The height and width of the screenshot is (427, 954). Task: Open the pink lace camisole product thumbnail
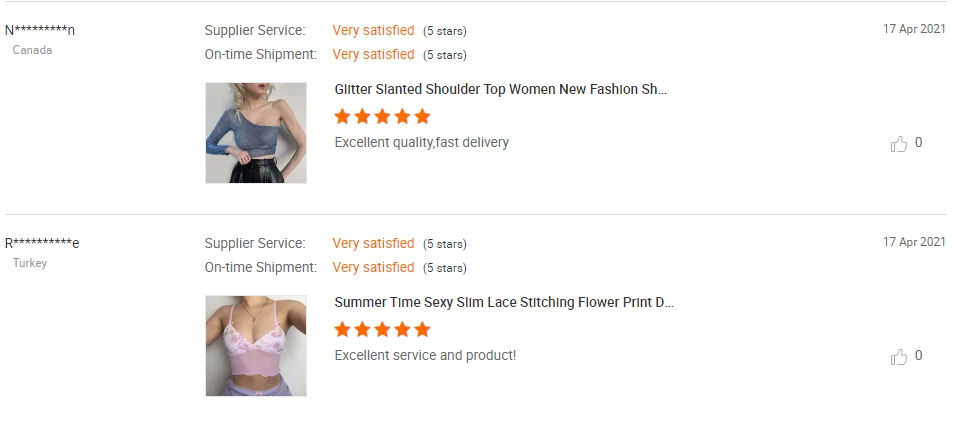[x=256, y=345]
